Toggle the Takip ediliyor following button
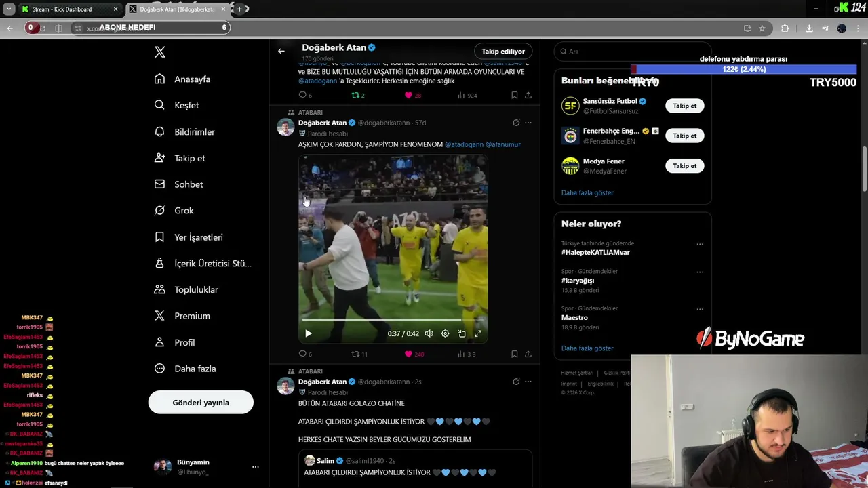868x488 pixels. click(503, 52)
